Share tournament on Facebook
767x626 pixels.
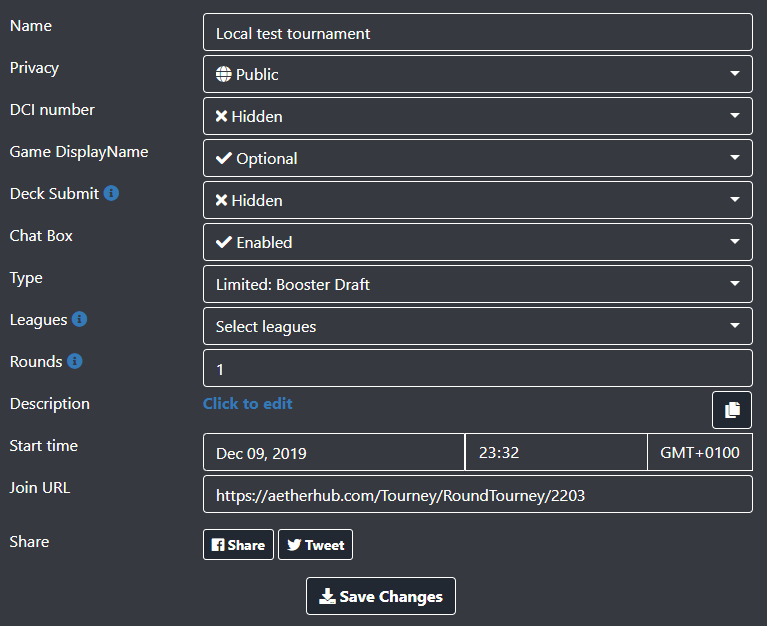238,545
